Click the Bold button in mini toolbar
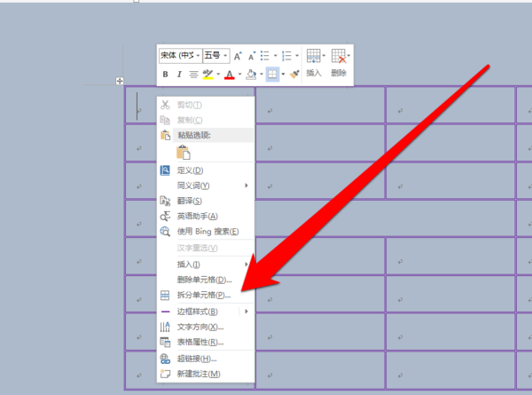 pos(165,74)
